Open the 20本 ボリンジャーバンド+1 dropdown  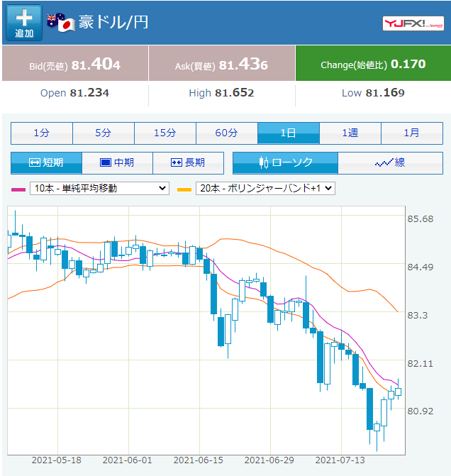tap(265, 189)
